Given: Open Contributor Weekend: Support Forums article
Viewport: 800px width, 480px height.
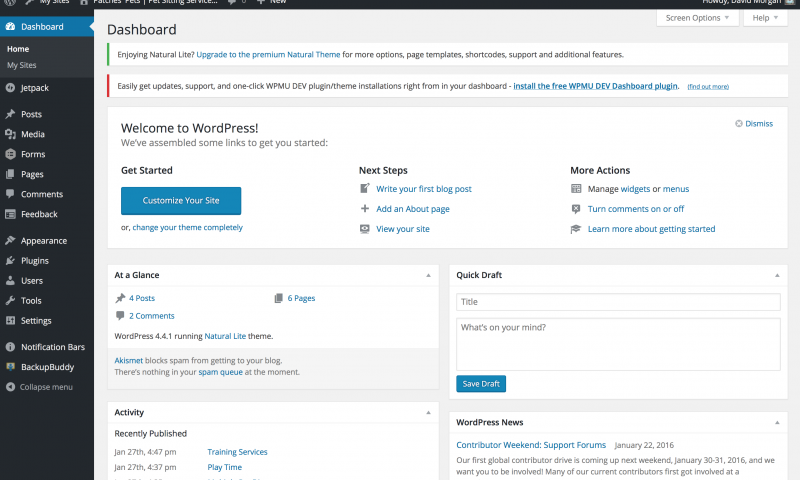Looking at the screenshot, I should click(531, 445).
